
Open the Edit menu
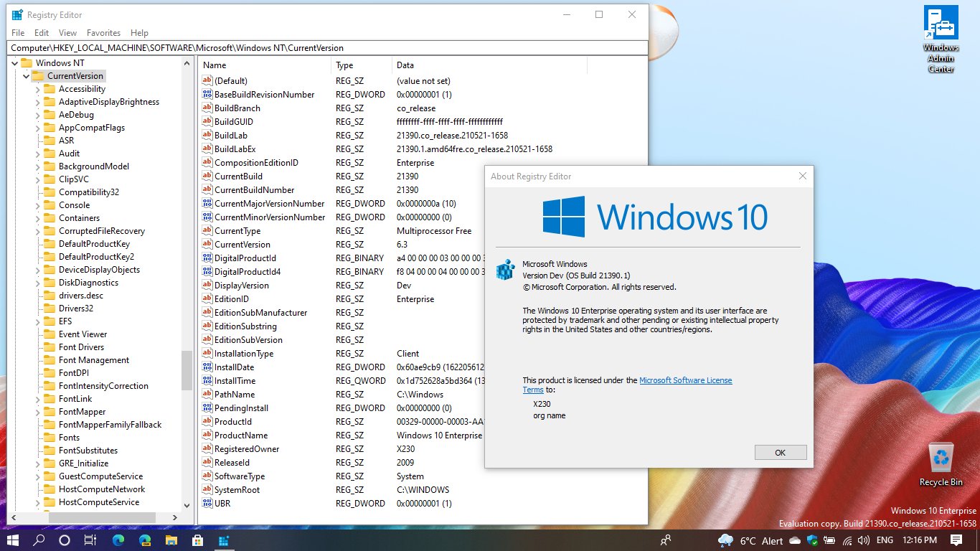point(42,33)
